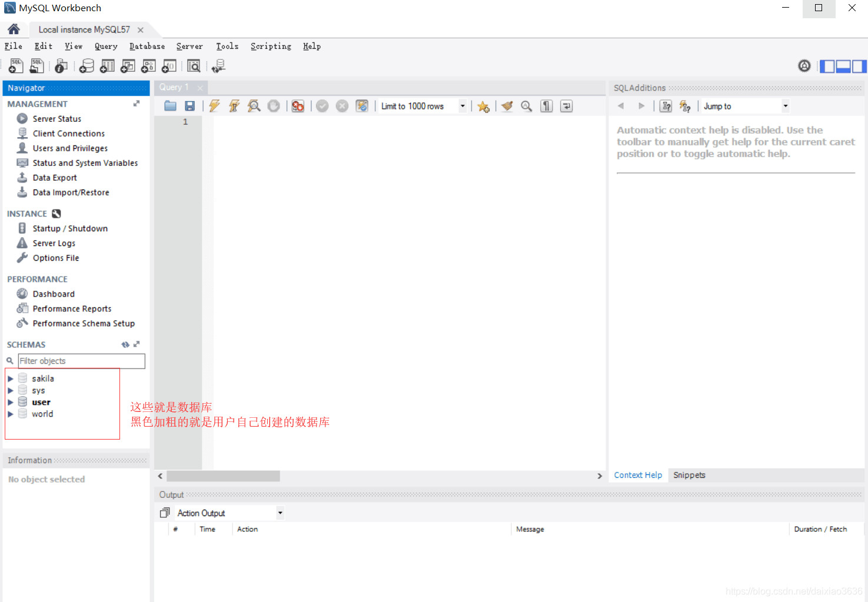Open Users and Privileges page

[x=70, y=148]
